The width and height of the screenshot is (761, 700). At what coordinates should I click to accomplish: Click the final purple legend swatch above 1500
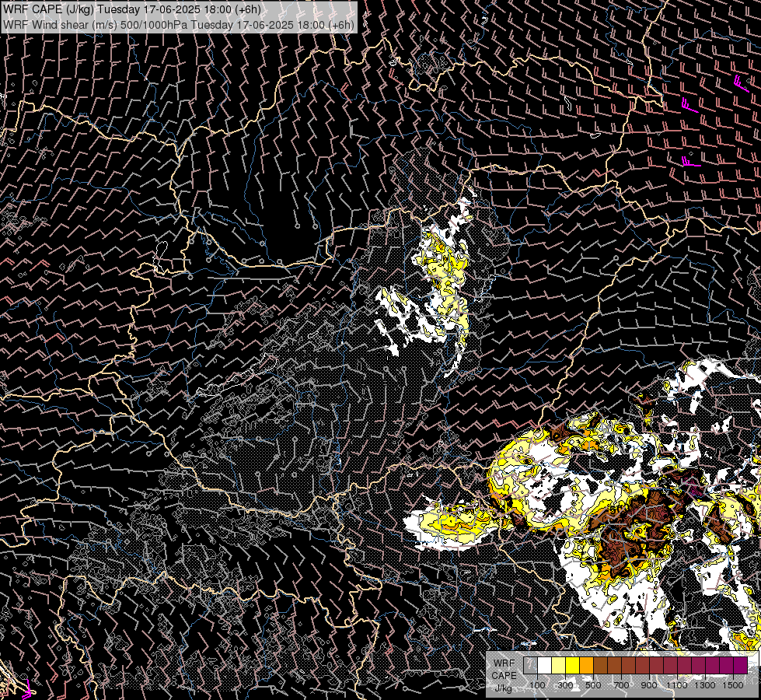(741, 665)
